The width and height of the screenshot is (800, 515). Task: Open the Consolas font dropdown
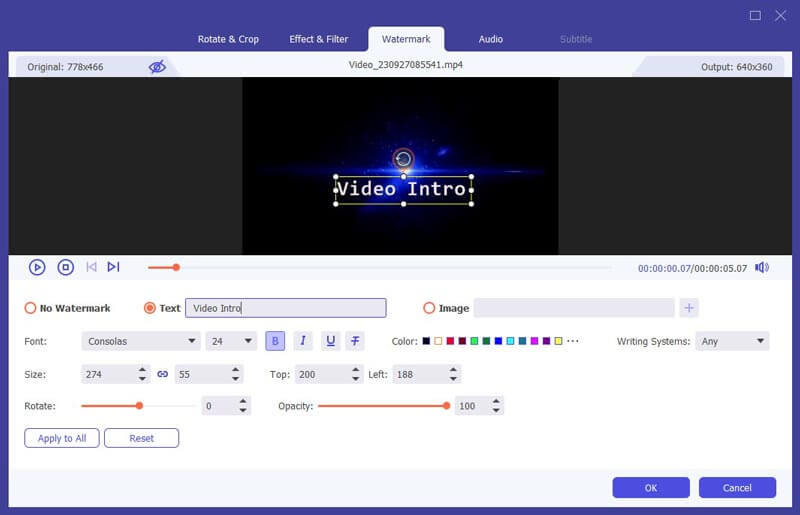point(140,341)
